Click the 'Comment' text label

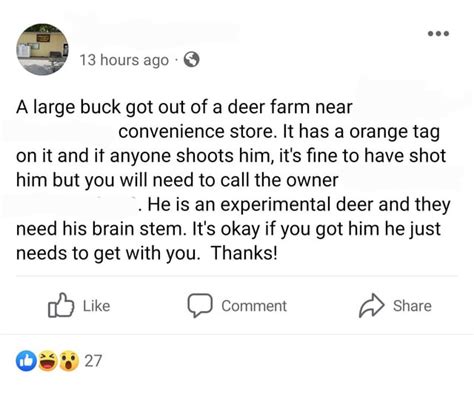254,306
